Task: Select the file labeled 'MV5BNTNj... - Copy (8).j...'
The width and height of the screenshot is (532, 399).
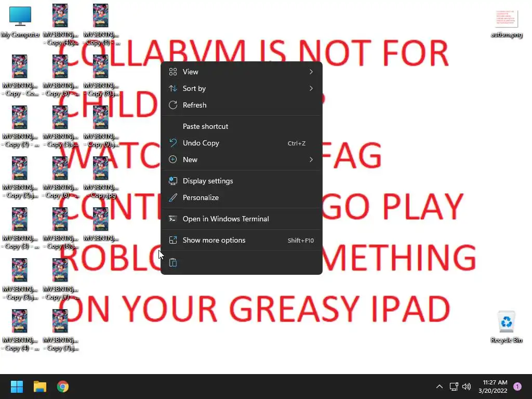Action: point(101,76)
